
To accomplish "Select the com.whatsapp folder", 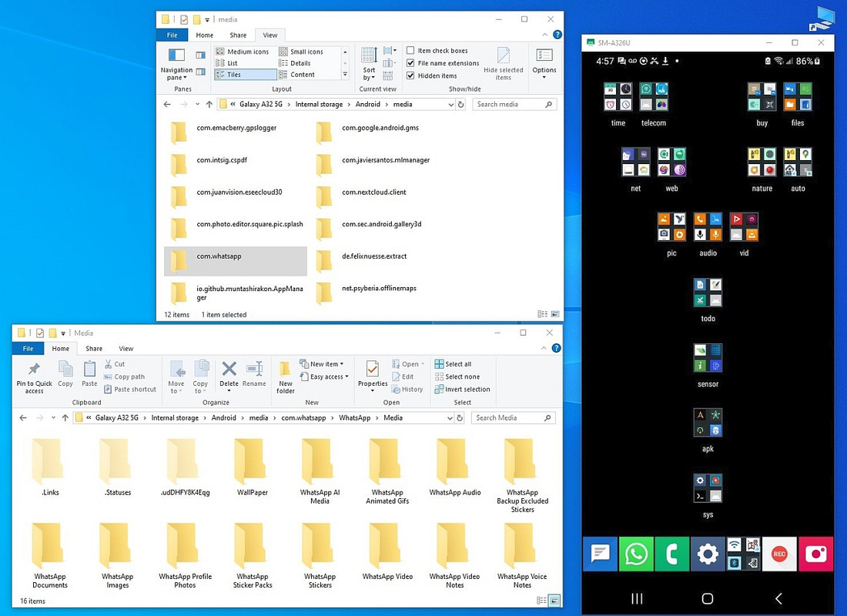I will point(236,261).
